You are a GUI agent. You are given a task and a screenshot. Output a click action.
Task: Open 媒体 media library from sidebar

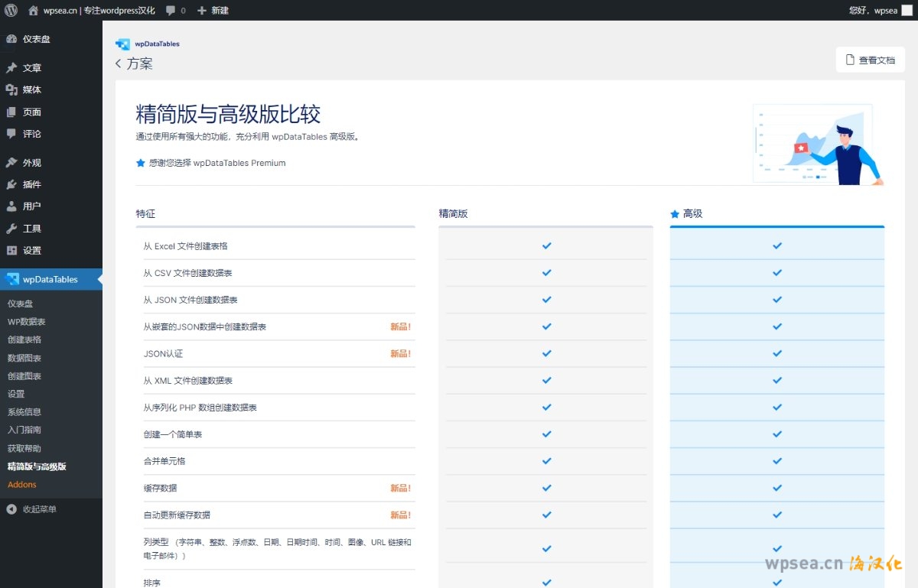pyautogui.click(x=31, y=89)
